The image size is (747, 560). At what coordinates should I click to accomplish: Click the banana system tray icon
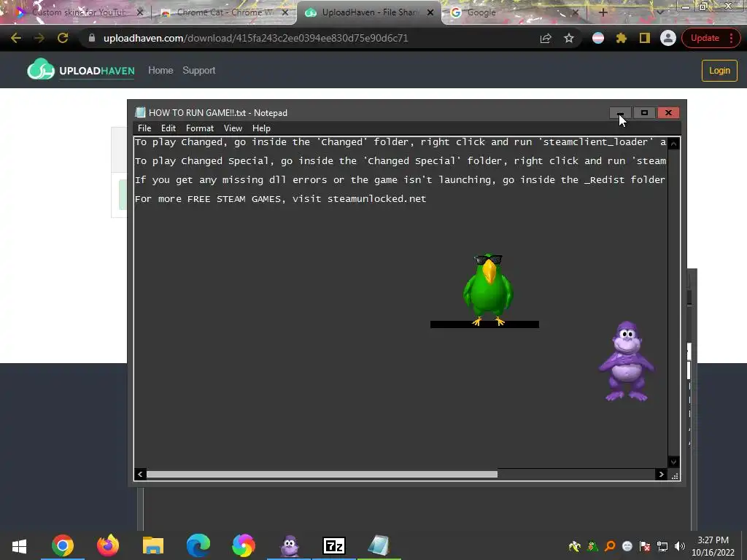[575, 546]
